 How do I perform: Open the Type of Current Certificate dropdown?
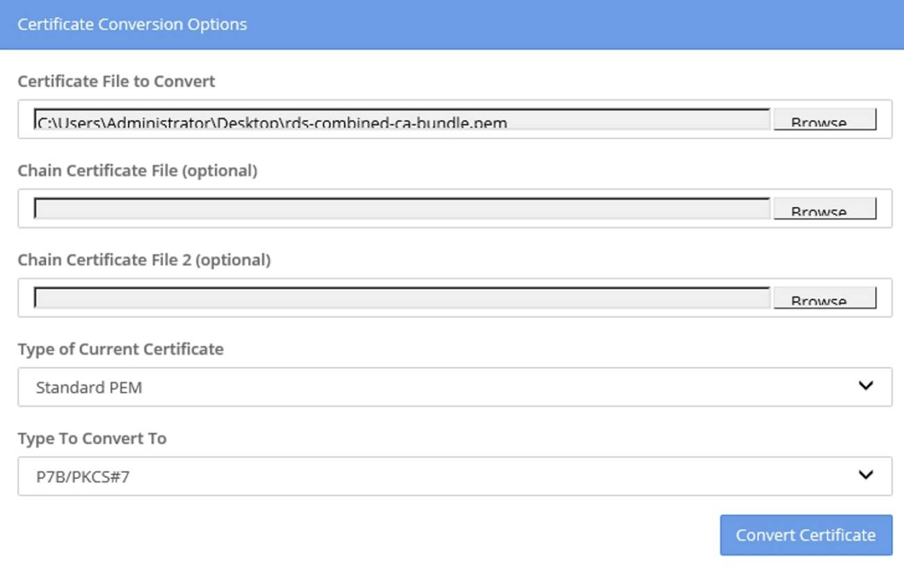[x=455, y=387]
